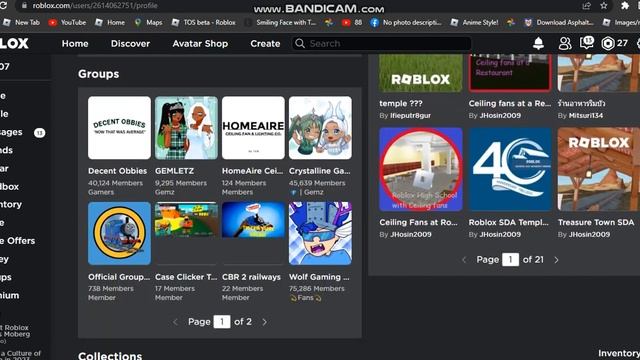This screenshot has width=640, height=360.
Task: Click Mitsuri134 creator link
Action: click(x=586, y=116)
